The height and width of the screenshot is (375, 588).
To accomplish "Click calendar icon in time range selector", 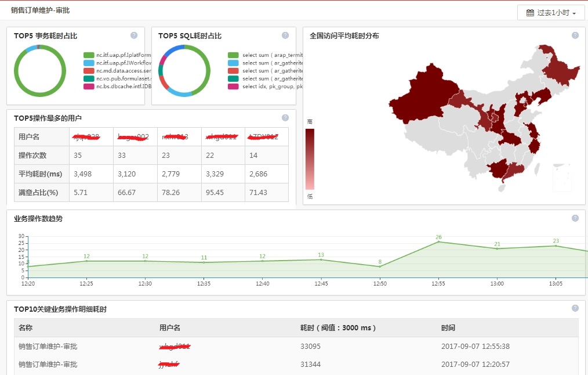I will 530,13.
